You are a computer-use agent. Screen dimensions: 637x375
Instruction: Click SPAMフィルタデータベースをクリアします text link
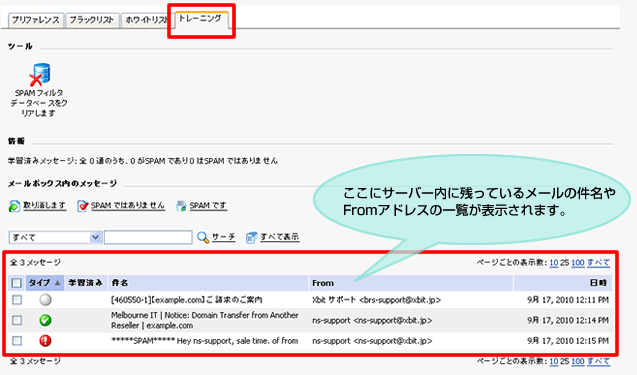39,103
